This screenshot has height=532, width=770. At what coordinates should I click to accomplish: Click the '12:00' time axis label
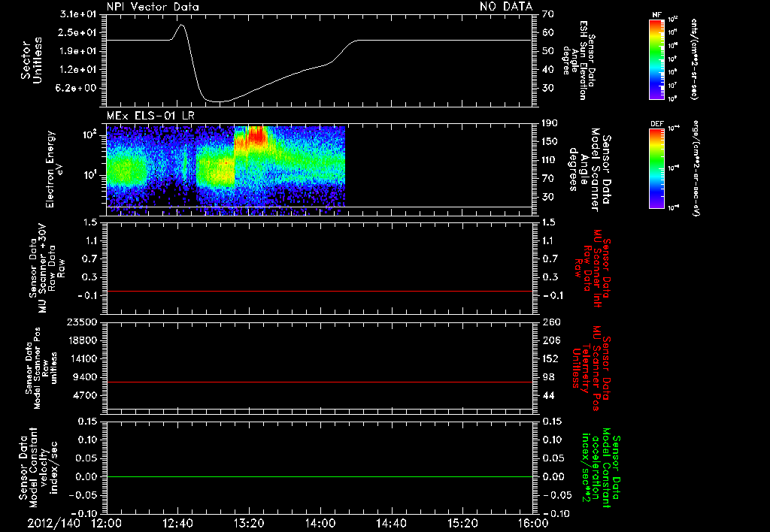[x=106, y=524]
